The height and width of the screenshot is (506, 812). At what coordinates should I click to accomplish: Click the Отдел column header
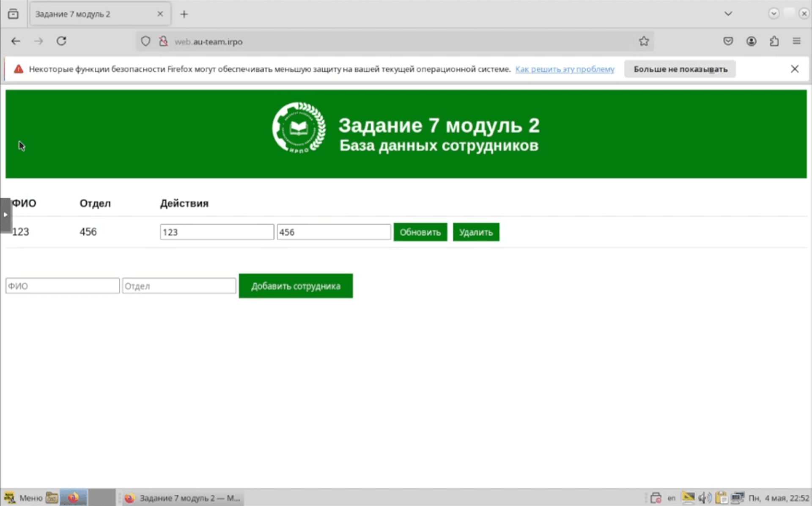(95, 203)
